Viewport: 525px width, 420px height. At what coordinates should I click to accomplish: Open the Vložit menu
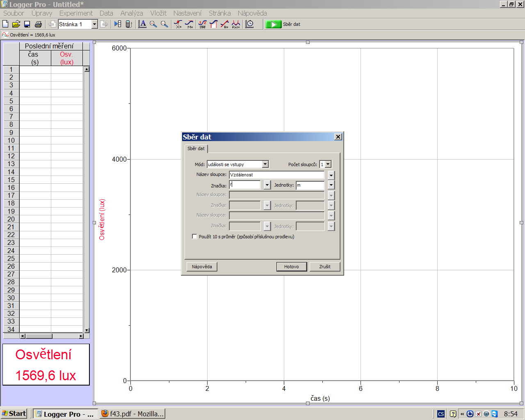pos(158,13)
